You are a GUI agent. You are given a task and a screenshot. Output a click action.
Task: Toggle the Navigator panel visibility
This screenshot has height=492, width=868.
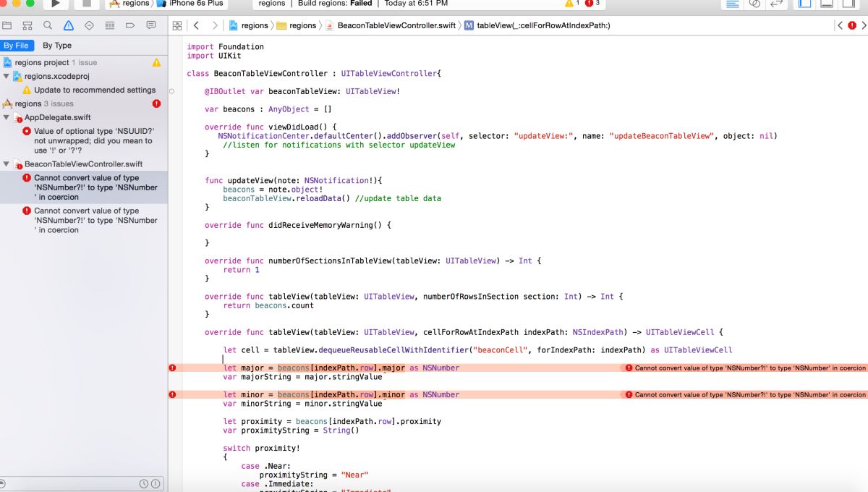coord(805,4)
